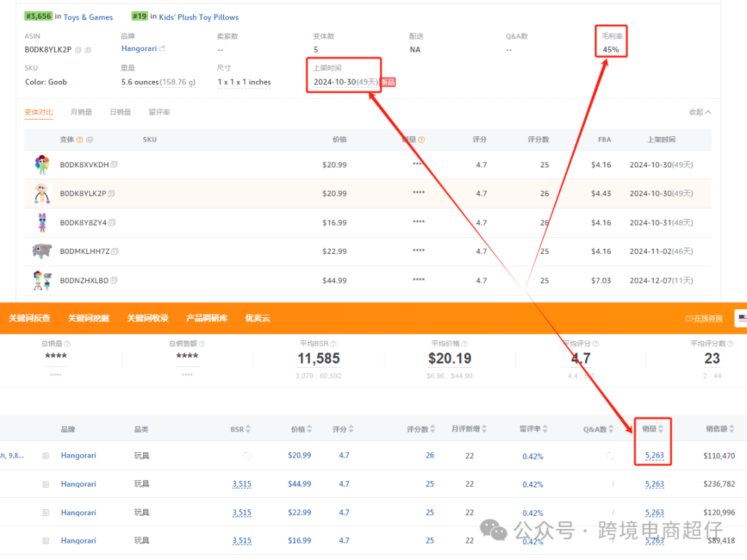Click 在线咨询 online consultation button
Viewport: 747px width, 560px height.
[x=704, y=319]
